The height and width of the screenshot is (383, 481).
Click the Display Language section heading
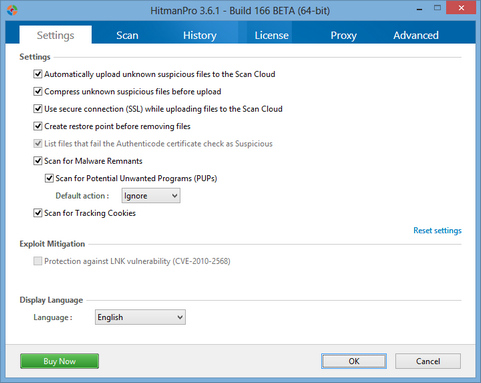[x=51, y=300]
